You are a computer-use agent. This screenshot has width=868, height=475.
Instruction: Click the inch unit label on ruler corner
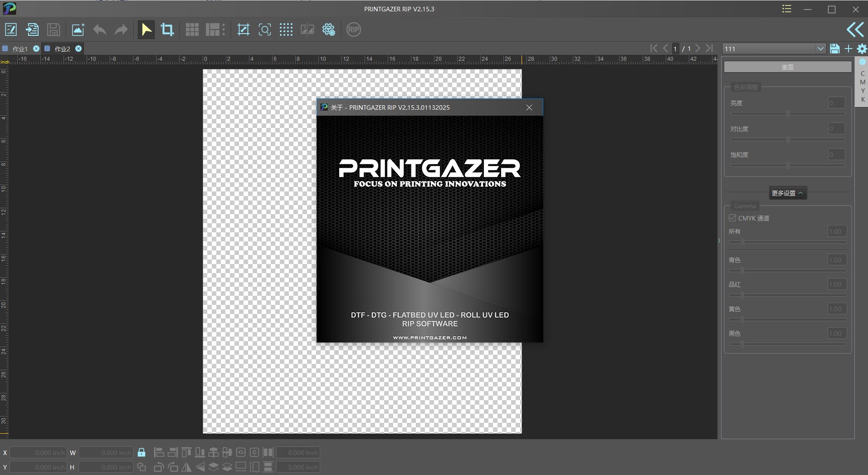(5, 62)
